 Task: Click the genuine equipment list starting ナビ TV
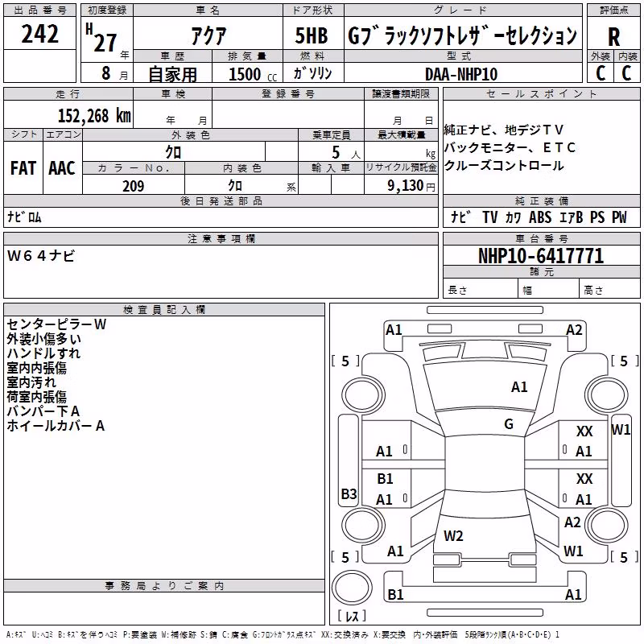[x=539, y=217]
